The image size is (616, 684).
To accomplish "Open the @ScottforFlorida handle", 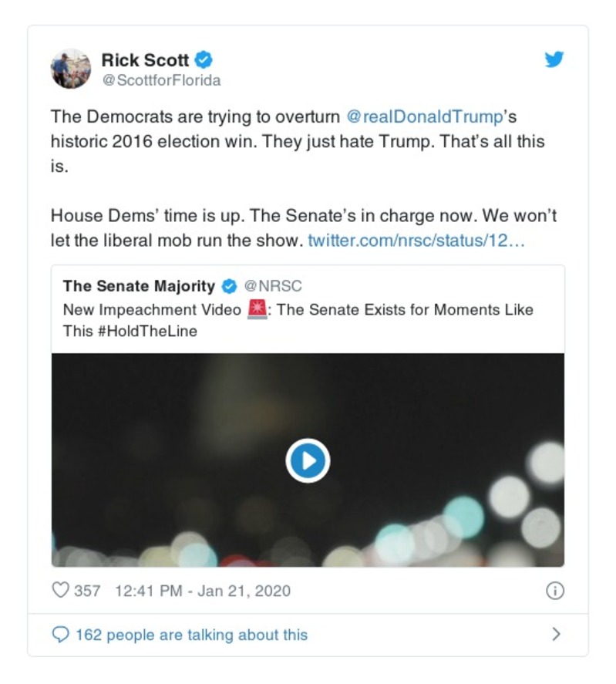I will (161, 80).
